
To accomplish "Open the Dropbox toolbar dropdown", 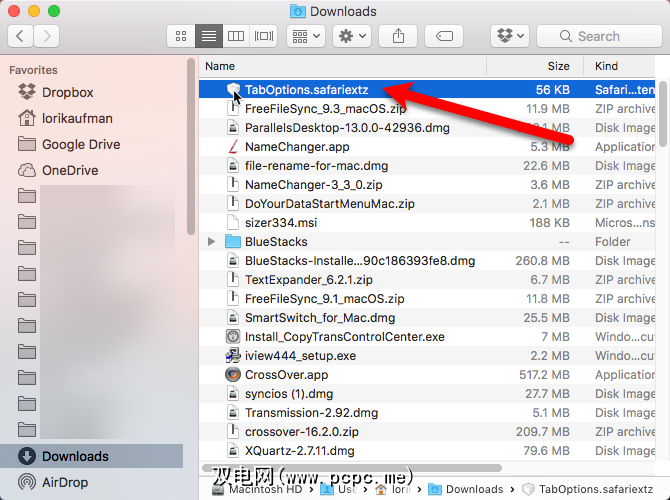I will (510, 36).
